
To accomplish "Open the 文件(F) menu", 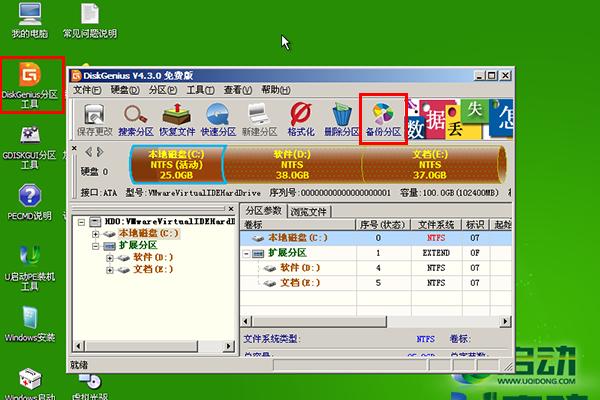I will click(87, 90).
